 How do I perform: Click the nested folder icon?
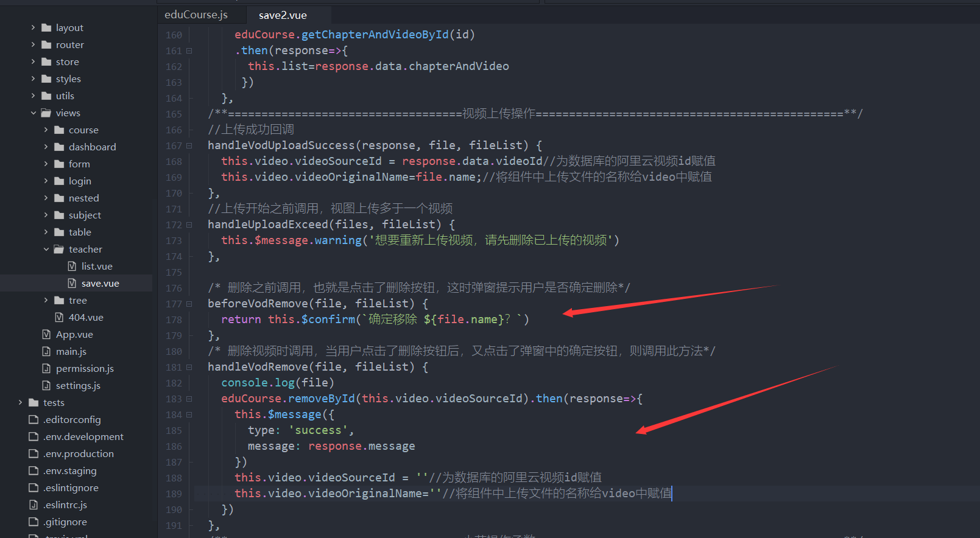(59, 198)
